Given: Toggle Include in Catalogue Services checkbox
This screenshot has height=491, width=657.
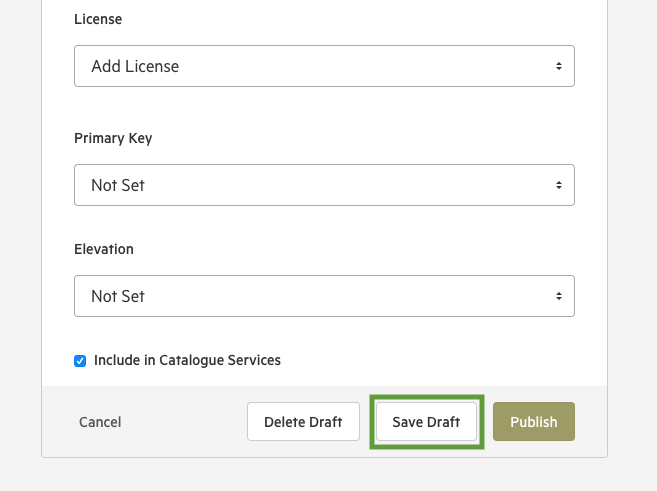Looking at the screenshot, I should pyautogui.click(x=80, y=361).
